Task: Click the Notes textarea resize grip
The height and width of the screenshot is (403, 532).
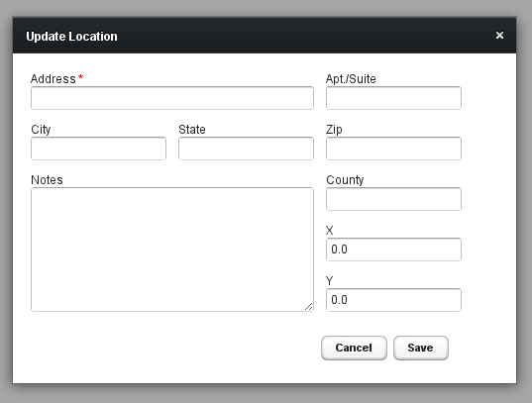Action: click(308, 306)
